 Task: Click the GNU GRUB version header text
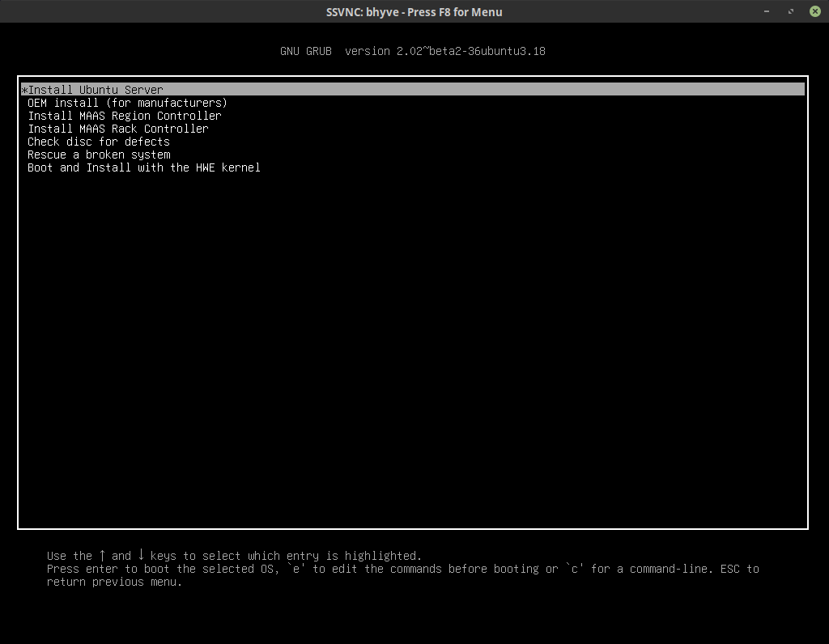tap(412, 51)
